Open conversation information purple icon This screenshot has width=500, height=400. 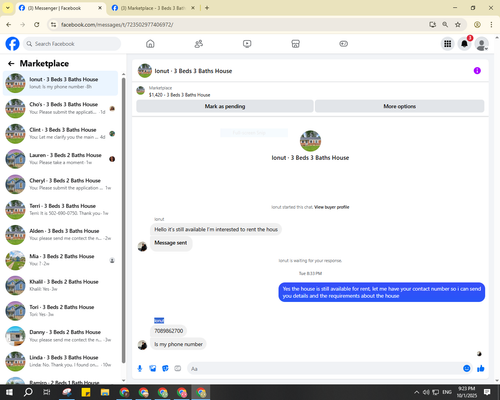tap(477, 71)
